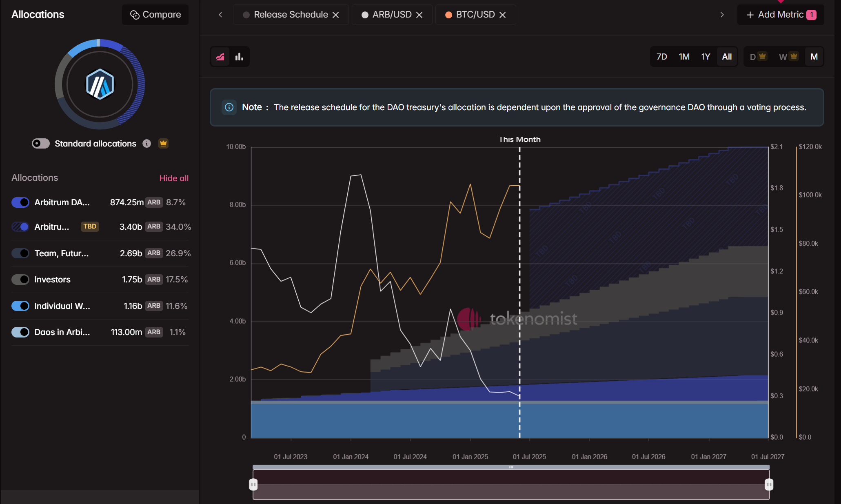Toggle the Daos in Arbi... allocation
Viewport: 841px width, 504px height.
[20, 332]
